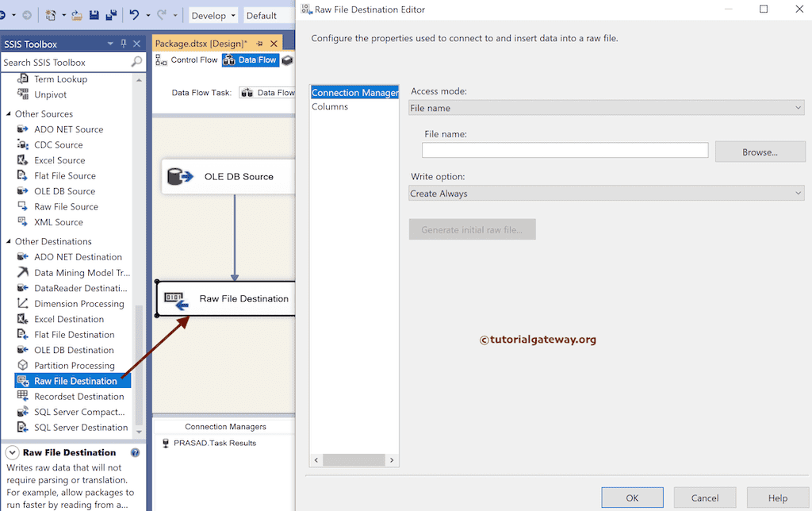Viewport: 812px width, 511px height.
Task: Select the Partition Processing destination
Action: coord(75,365)
